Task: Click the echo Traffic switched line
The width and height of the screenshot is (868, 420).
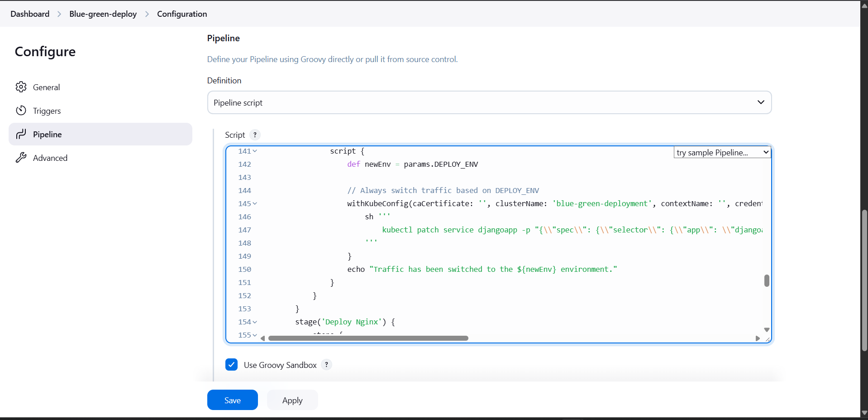Action: click(482, 269)
